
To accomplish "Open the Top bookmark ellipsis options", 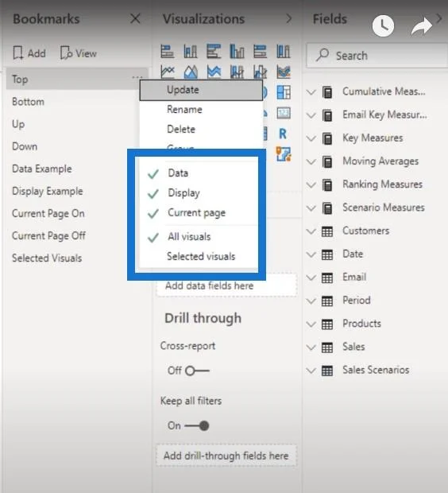I will tap(137, 77).
